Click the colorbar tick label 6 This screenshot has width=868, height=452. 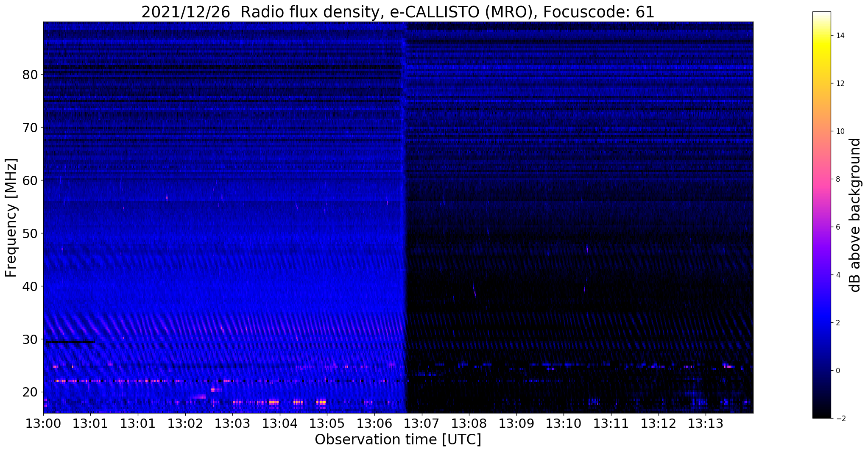tap(837, 227)
